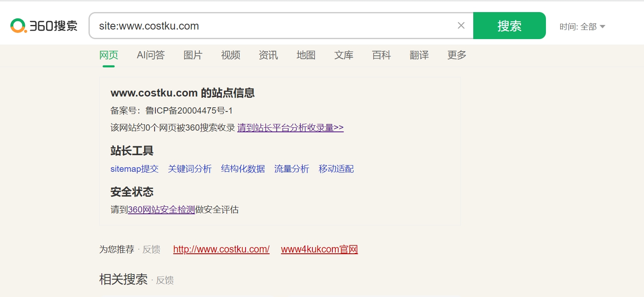Viewport: 644px width, 297px height.
Task: Click the recommended http://www.costku.com/ link
Action: (221, 250)
